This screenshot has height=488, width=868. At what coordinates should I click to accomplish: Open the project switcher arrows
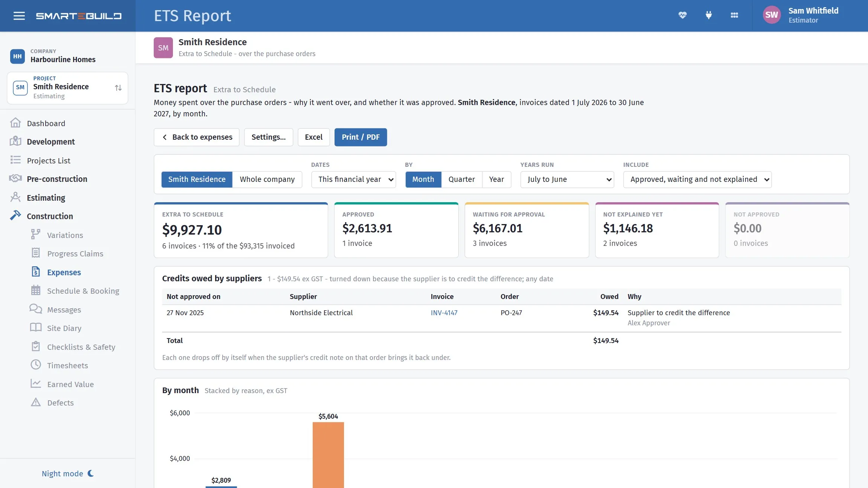(118, 88)
